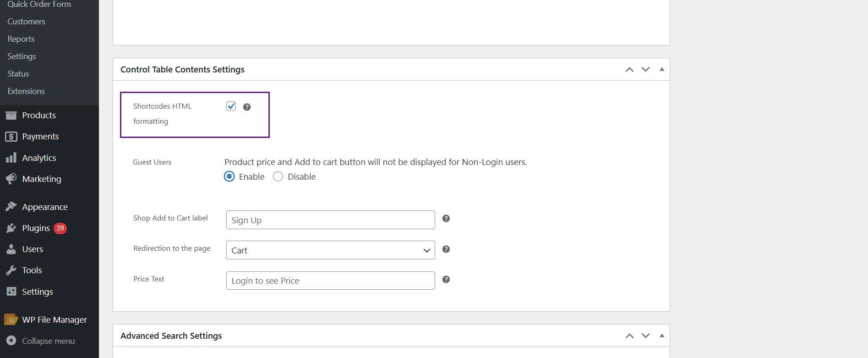Uncheck Shortcodes HTML formatting checkbox
The height and width of the screenshot is (358, 868).
pyautogui.click(x=231, y=106)
